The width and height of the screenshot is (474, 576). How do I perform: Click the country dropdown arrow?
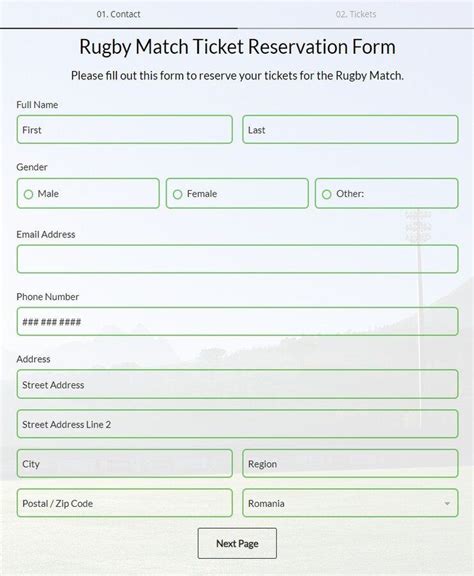(x=447, y=503)
